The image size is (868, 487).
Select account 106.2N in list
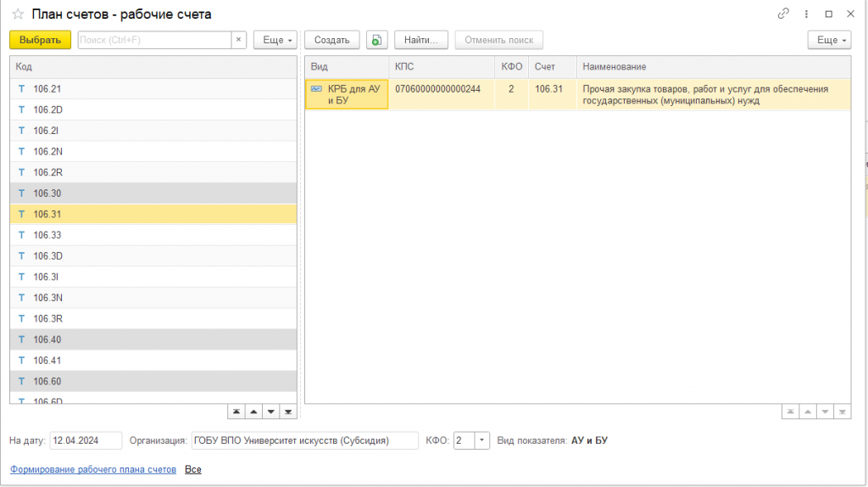pos(153,151)
